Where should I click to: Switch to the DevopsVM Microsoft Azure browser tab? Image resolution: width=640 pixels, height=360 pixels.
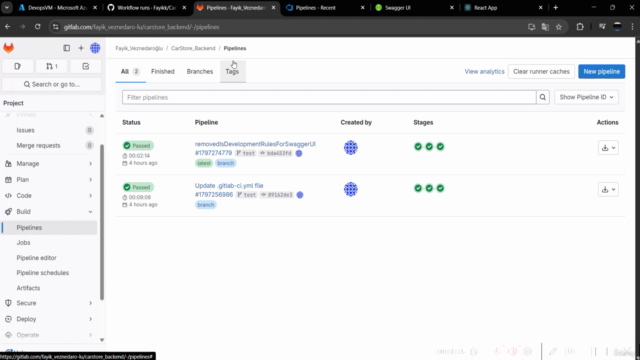(57, 8)
